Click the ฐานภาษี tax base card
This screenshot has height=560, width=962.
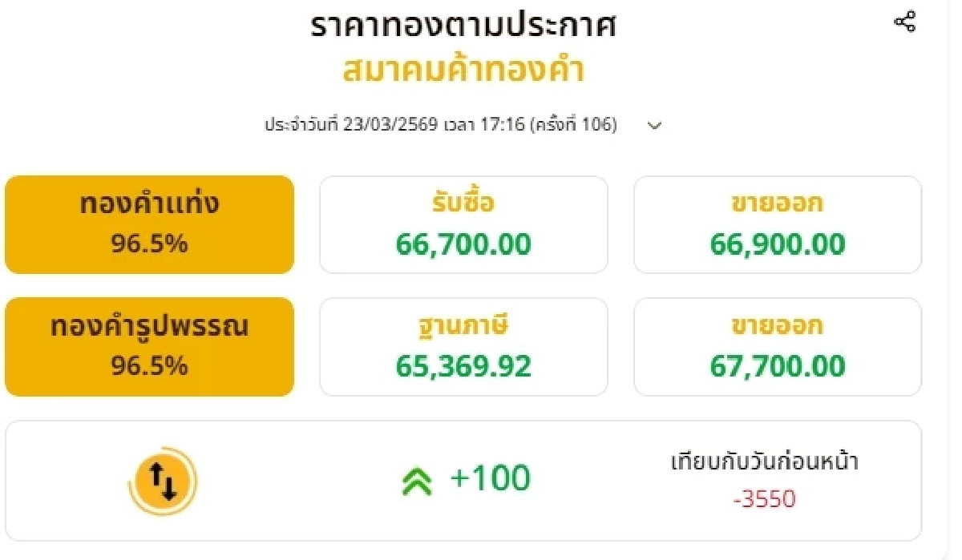463,346
